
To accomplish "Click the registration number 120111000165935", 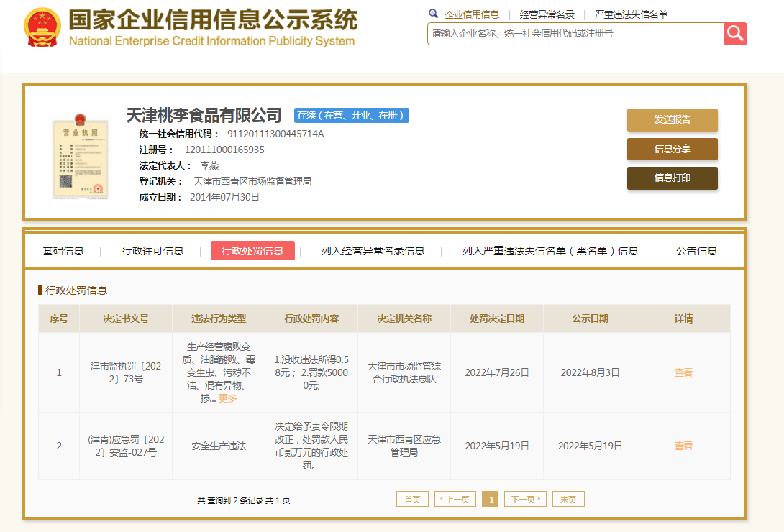I will [x=224, y=150].
